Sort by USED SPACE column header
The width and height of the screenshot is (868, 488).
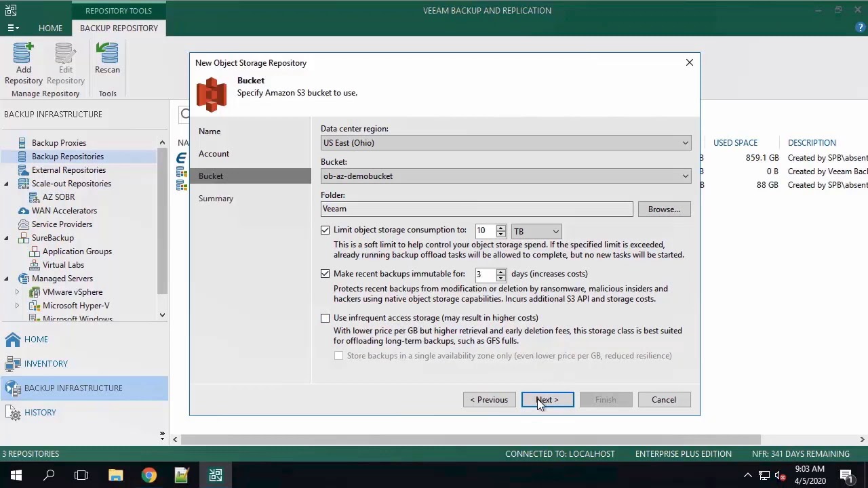coord(735,143)
